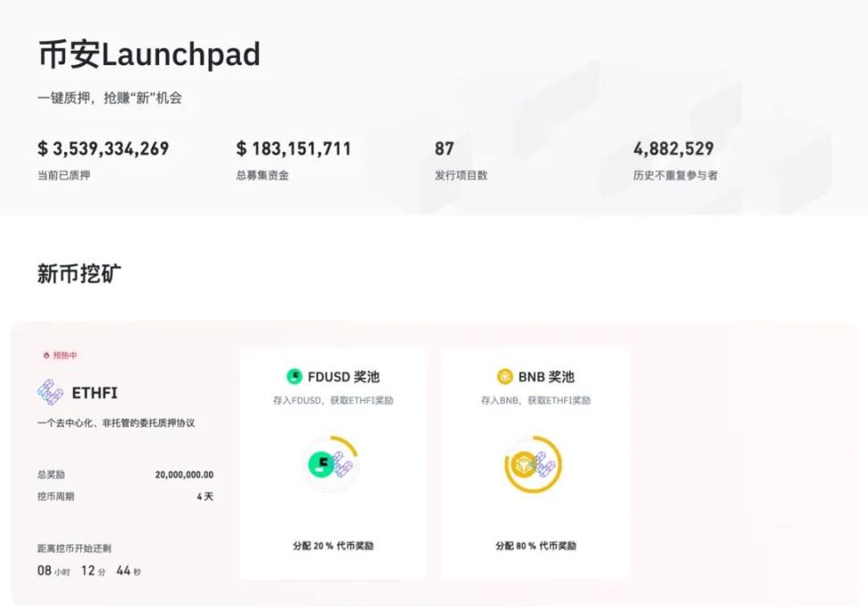Open the ETHFI project name
Viewport: 868px width, 610px height.
tap(95, 393)
